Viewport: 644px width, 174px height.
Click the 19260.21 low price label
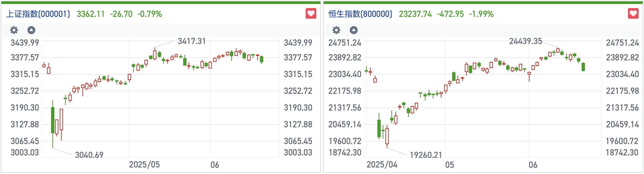tap(426, 155)
